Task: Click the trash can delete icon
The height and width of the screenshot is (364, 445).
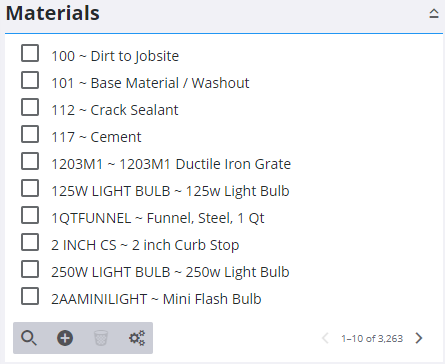Action: pos(101,338)
